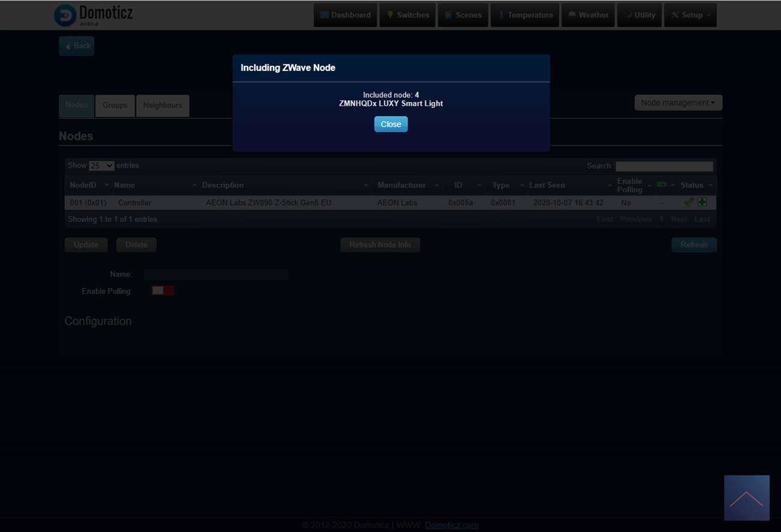Click the battery icon column header
Screen dimensions: 781x532
(661, 185)
